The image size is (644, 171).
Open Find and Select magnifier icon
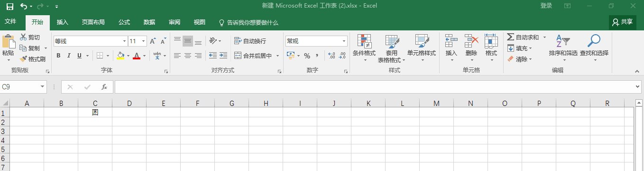594,41
